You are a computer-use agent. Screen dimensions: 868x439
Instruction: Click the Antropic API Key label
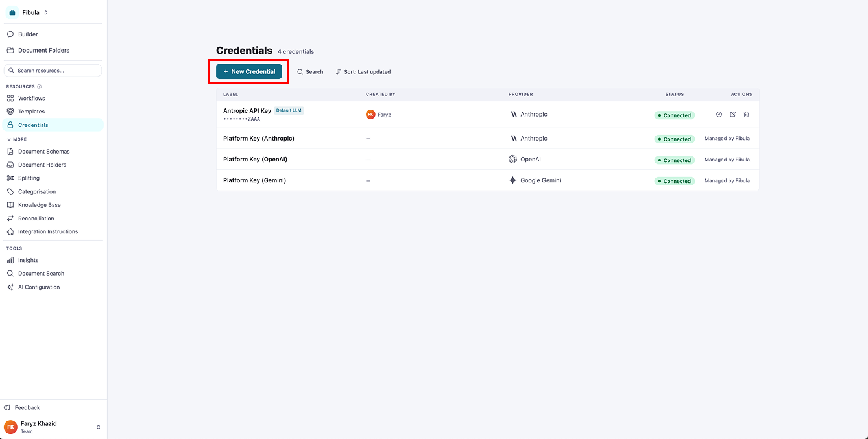pyautogui.click(x=247, y=111)
